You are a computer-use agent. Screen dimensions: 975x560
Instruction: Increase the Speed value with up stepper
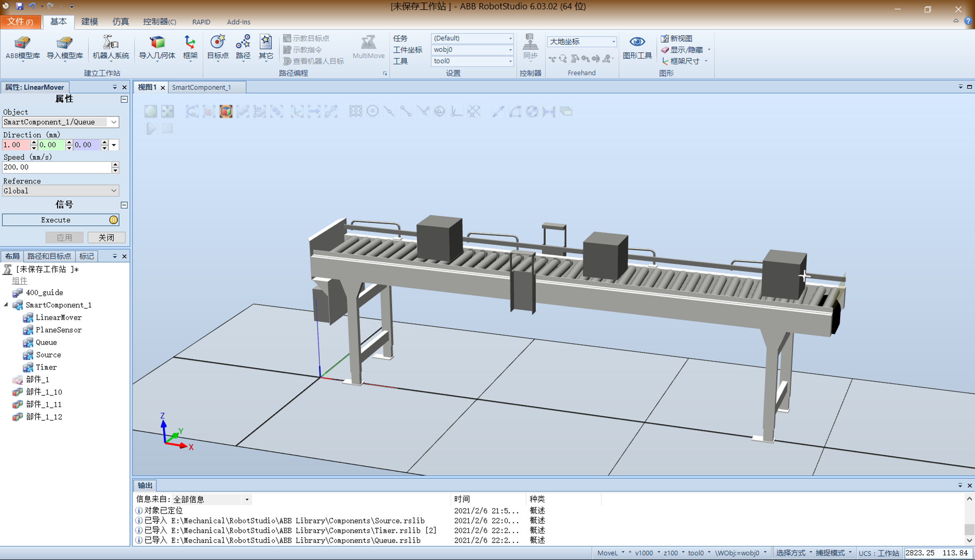tap(115, 164)
